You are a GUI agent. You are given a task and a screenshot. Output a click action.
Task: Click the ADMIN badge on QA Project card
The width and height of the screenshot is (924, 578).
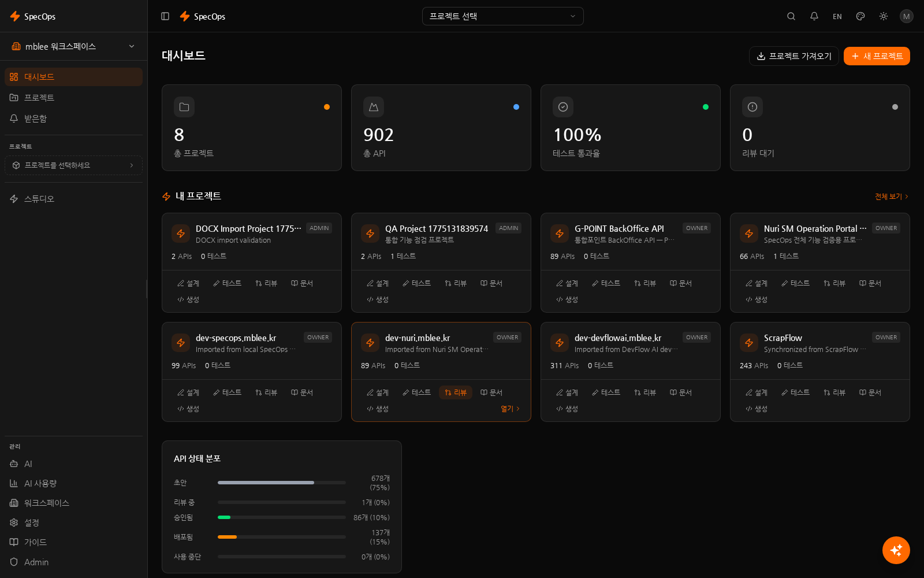508,228
